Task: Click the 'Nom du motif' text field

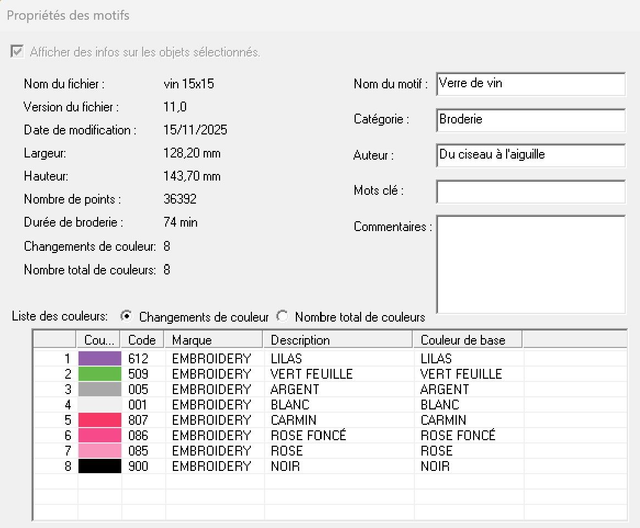Action: [x=530, y=84]
